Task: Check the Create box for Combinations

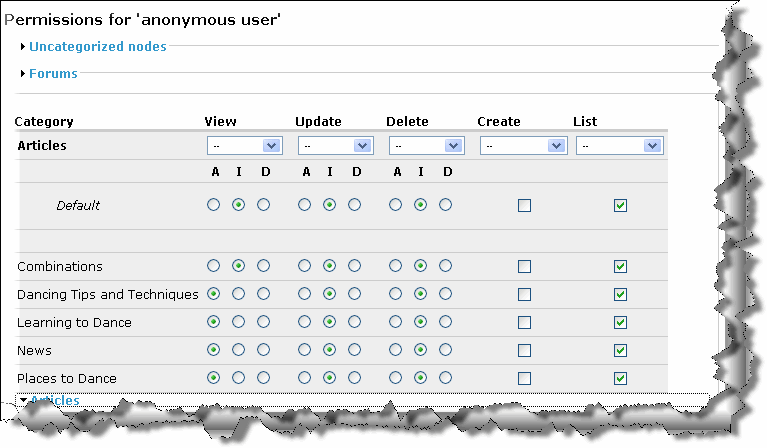Action: pos(524,267)
